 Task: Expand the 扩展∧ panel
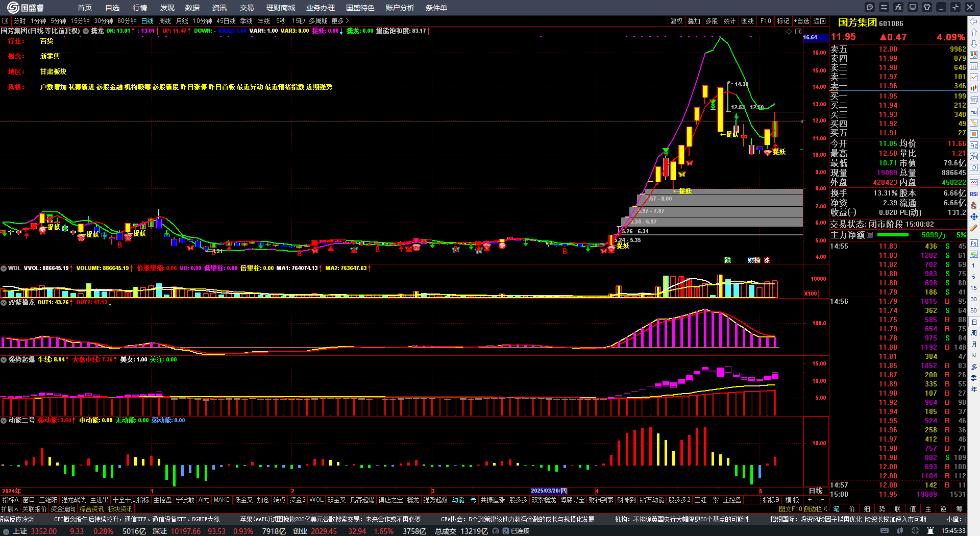(10, 509)
